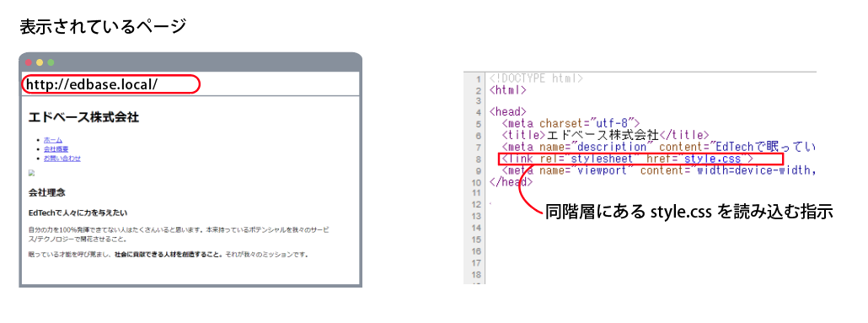Open the 会社概要 link

tap(56, 149)
